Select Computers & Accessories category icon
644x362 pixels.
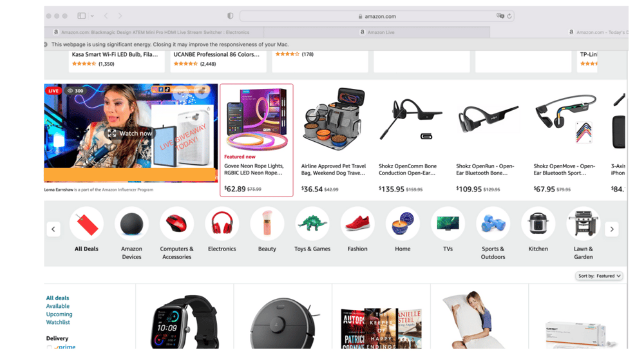176,224
